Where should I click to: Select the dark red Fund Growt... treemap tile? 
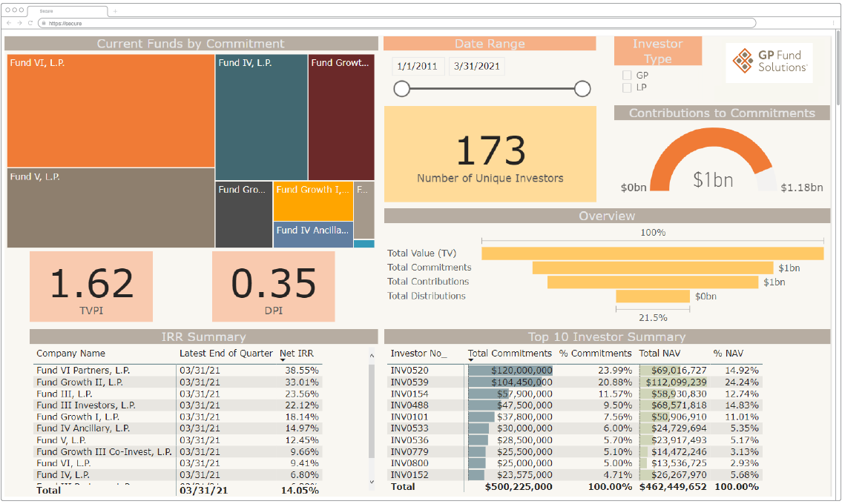[x=341, y=117]
